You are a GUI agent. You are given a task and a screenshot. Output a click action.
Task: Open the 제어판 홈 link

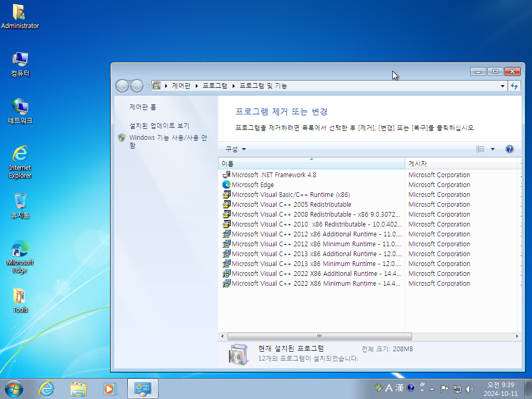142,107
